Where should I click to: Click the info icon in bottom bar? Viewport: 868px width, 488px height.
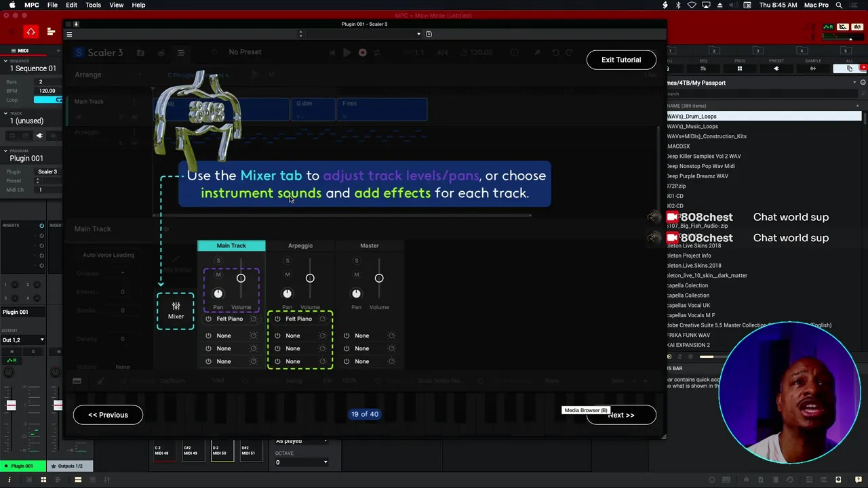pos(9,480)
